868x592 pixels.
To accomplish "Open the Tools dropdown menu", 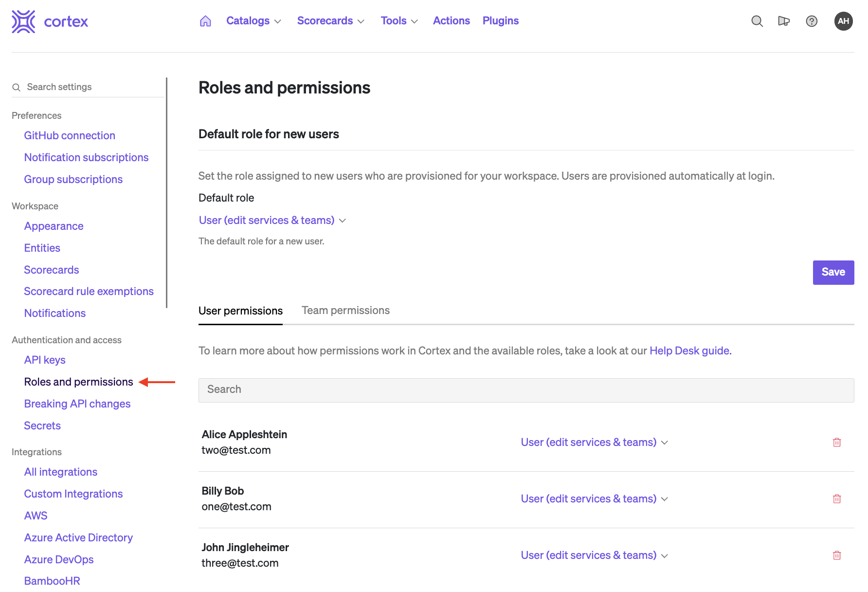I will coord(399,21).
